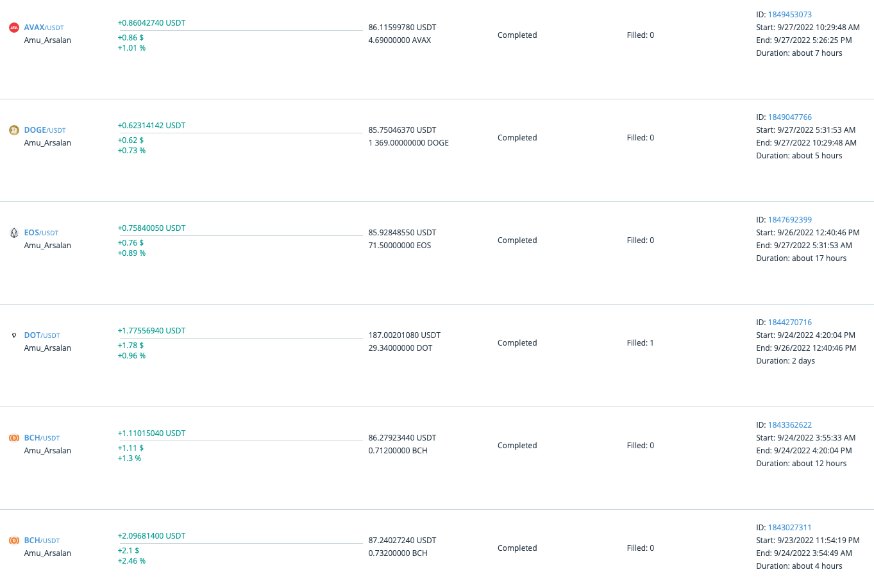874x588 pixels.
Task: Click Completed status in the DOGE row
Action: (x=517, y=138)
